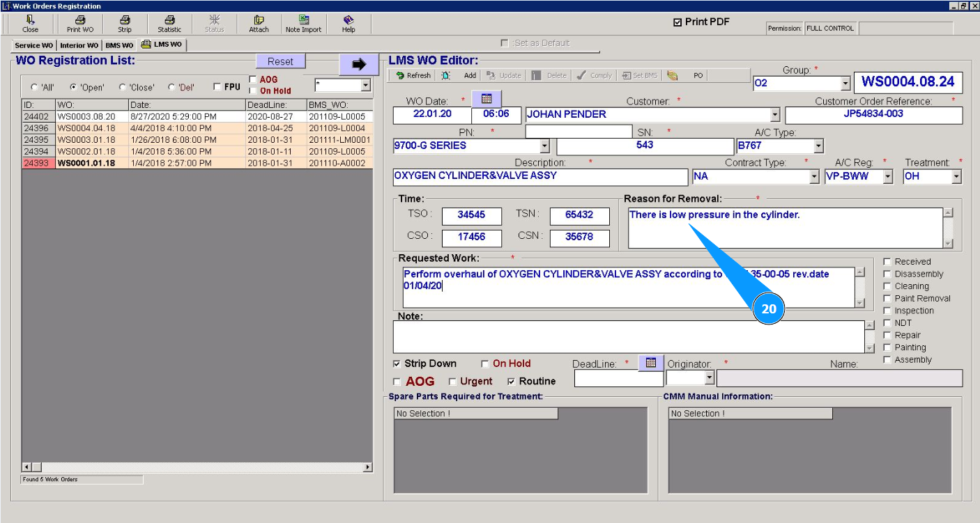Select work order row WS0004.04.18

[197, 128]
